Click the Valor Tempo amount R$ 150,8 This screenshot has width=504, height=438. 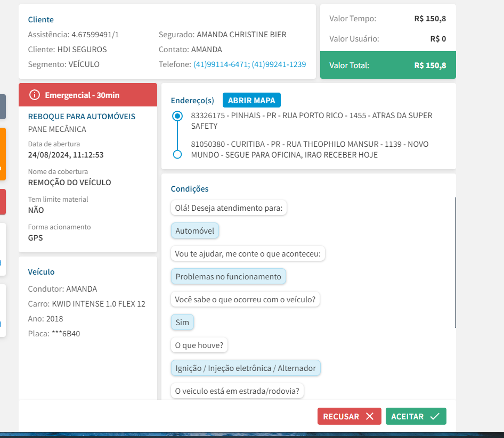coord(430,19)
